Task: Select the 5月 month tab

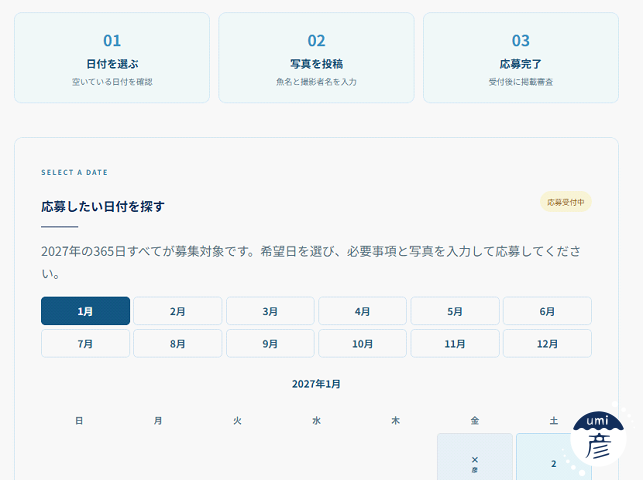Action: [x=455, y=311]
